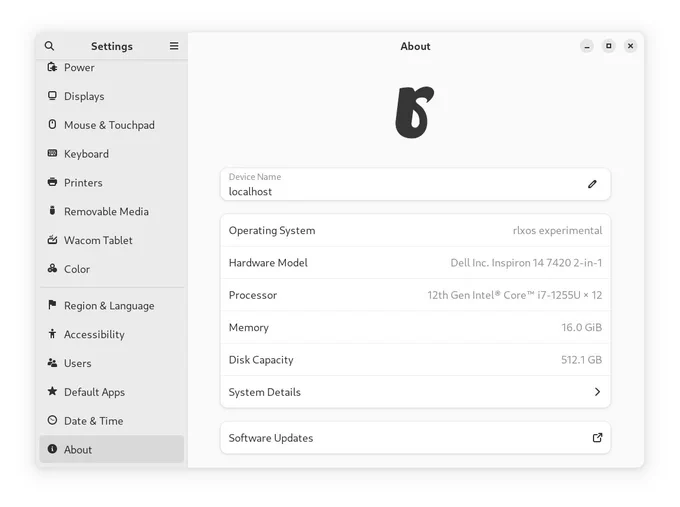
Task: Open Color settings panel
Action: [x=111, y=269]
